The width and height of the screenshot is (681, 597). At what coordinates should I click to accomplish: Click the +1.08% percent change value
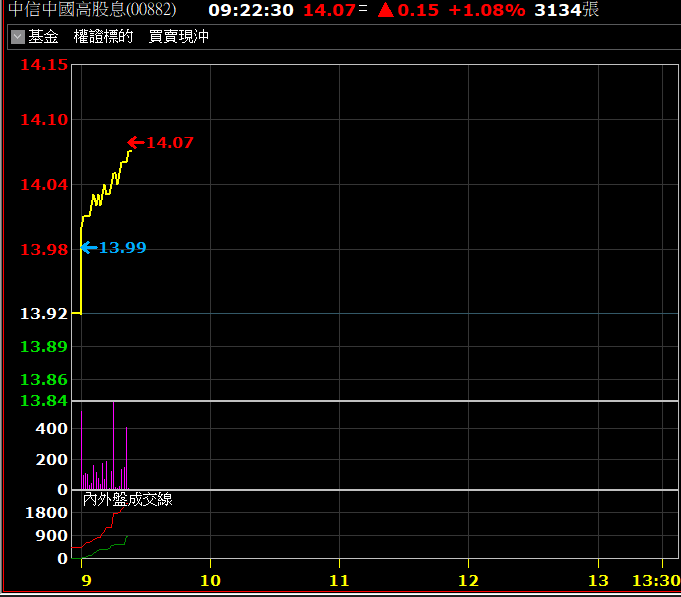click(x=486, y=11)
